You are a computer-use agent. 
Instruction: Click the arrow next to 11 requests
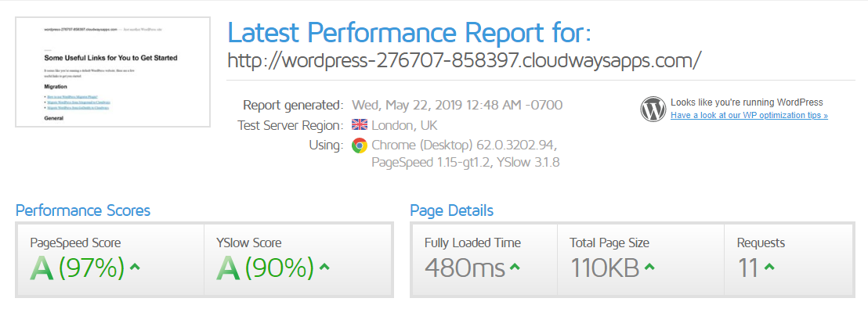769,267
